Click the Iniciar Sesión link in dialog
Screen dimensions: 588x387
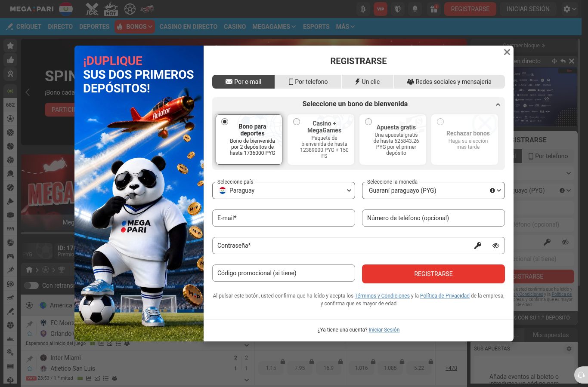(x=384, y=330)
